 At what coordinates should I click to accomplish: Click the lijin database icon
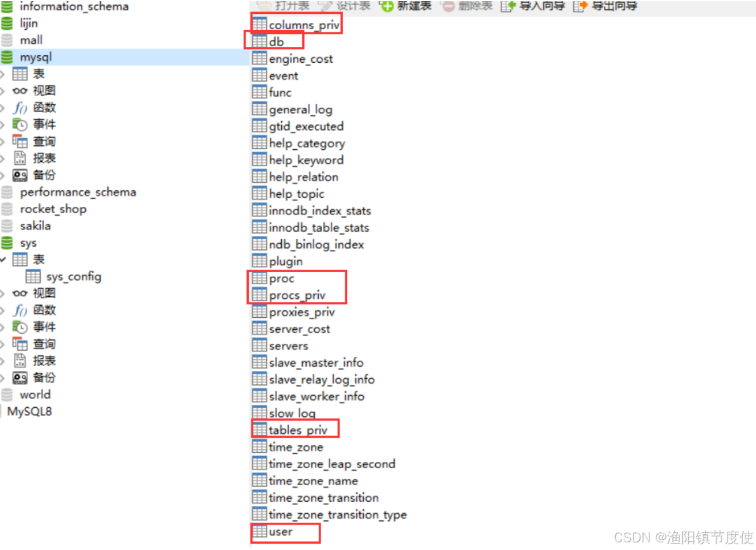coord(7,23)
